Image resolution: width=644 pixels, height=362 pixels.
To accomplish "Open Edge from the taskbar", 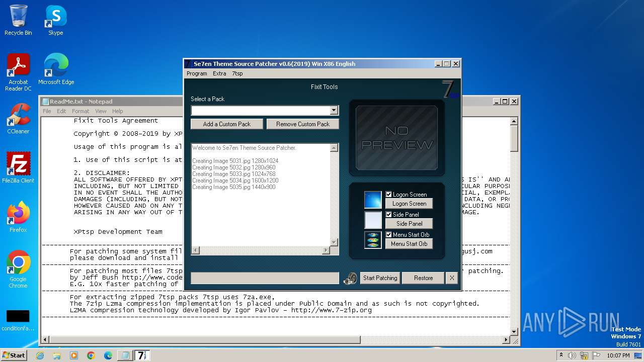I will tap(108, 355).
